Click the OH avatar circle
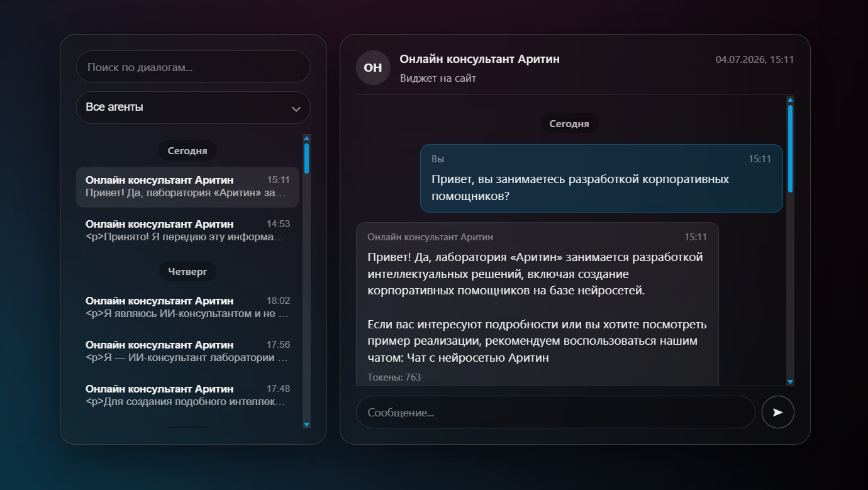 [x=373, y=67]
